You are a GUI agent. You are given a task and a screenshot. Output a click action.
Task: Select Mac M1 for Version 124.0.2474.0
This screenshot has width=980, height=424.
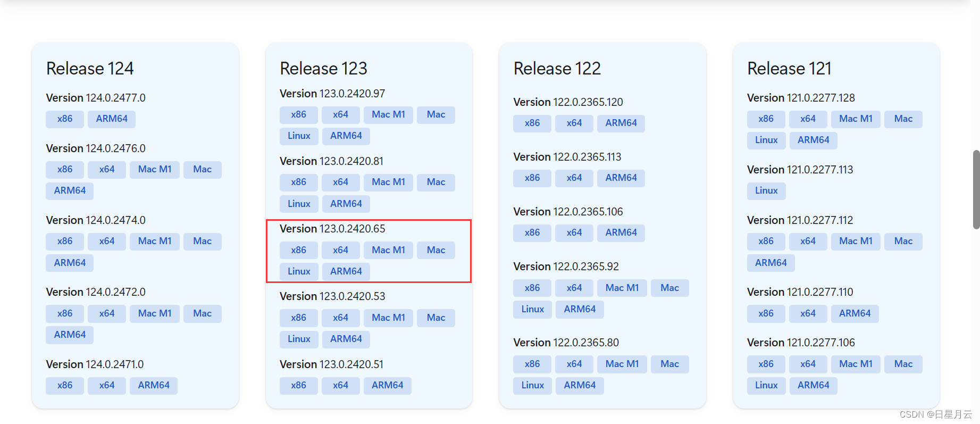155,242
